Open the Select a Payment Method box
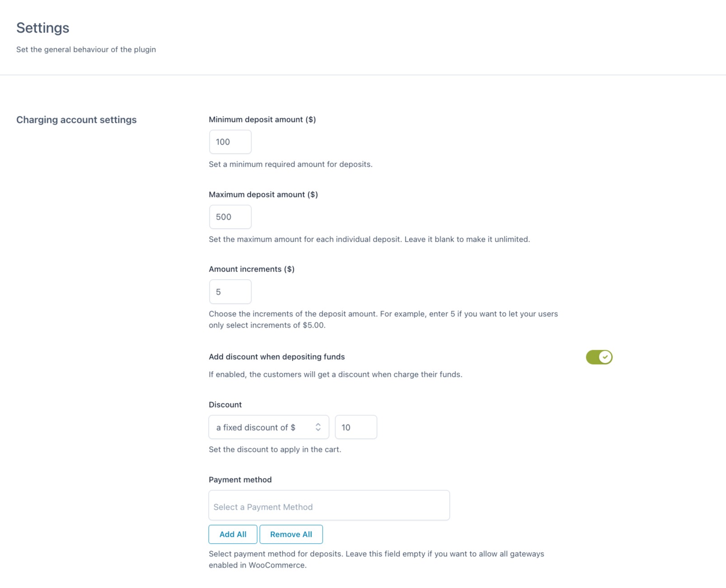This screenshot has width=726, height=588. coord(329,506)
